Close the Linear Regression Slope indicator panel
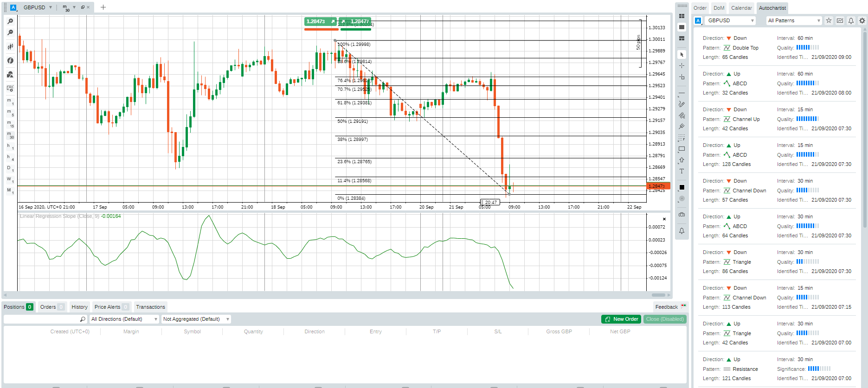Viewport: 868px width, 388px height. (664, 219)
